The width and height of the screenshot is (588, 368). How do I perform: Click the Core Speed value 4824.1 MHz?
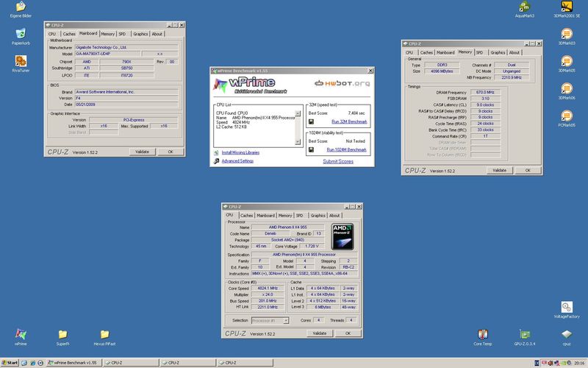point(268,289)
